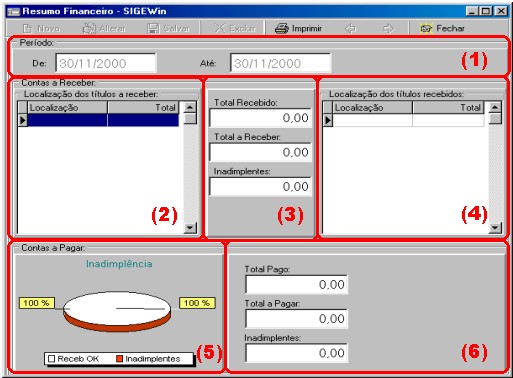Click the Localização column header in títulos recebidos
The height and width of the screenshot is (378, 513).
[x=372, y=108]
